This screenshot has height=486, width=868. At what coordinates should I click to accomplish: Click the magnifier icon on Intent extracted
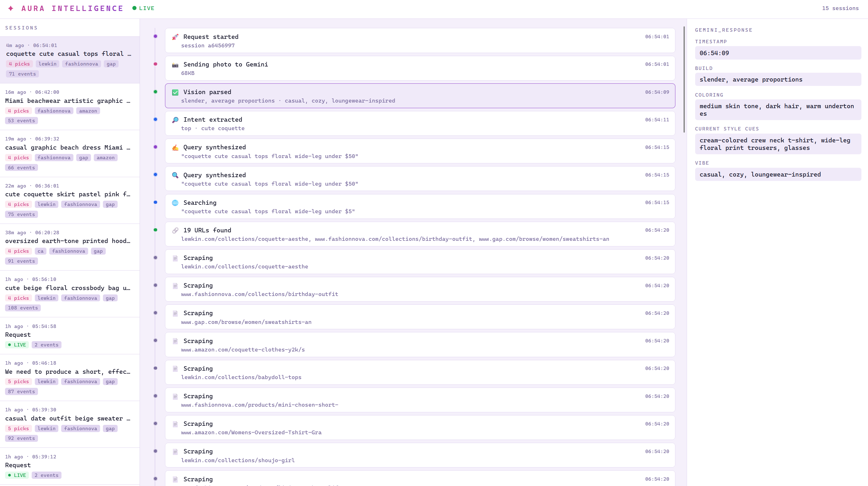coord(175,120)
